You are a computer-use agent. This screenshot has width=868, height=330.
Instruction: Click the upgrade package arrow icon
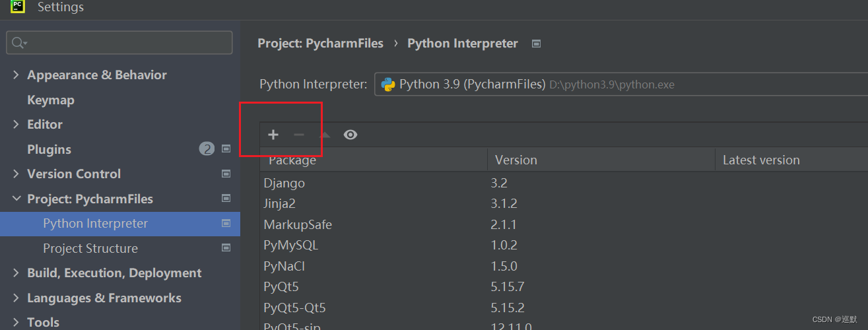click(325, 135)
